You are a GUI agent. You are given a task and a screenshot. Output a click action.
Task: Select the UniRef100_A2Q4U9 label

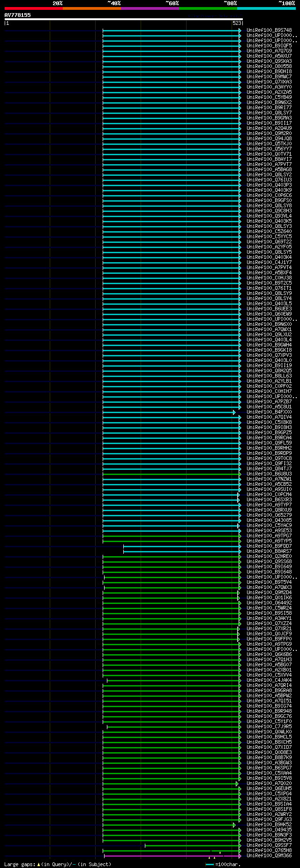coord(269,128)
